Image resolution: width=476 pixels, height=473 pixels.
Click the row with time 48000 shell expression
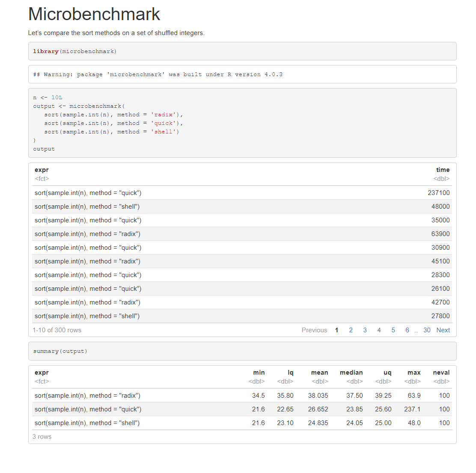242,207
